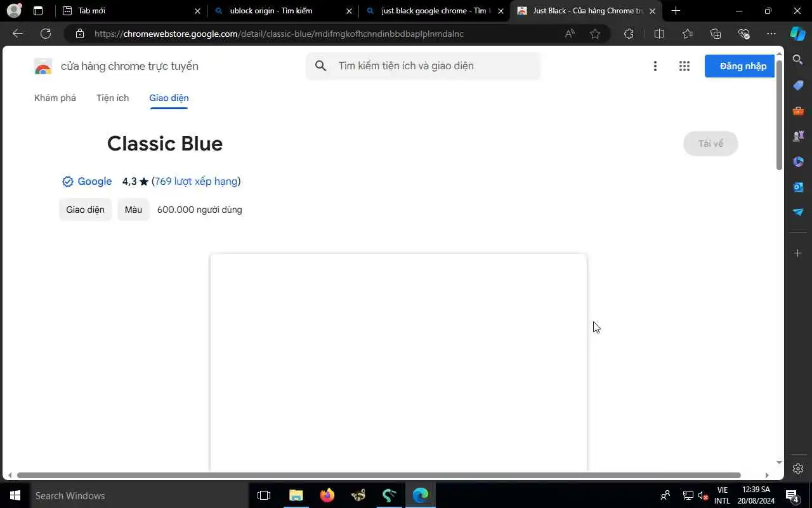
Task: Close the Just Black store tab
Action: click(x=652, y=11)
